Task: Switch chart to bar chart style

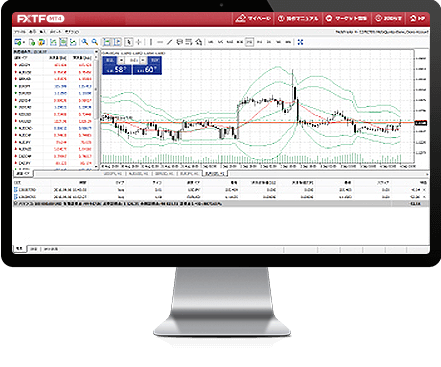Action: pos(53,42)
